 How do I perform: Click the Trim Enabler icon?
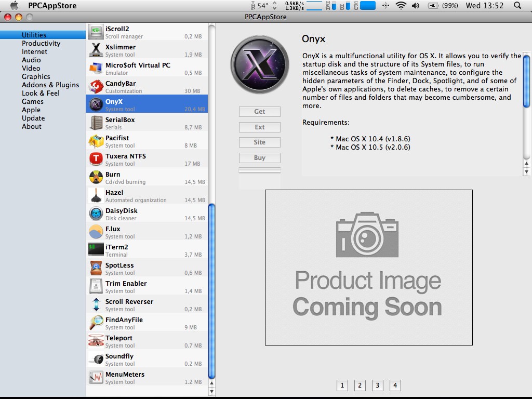96,286
